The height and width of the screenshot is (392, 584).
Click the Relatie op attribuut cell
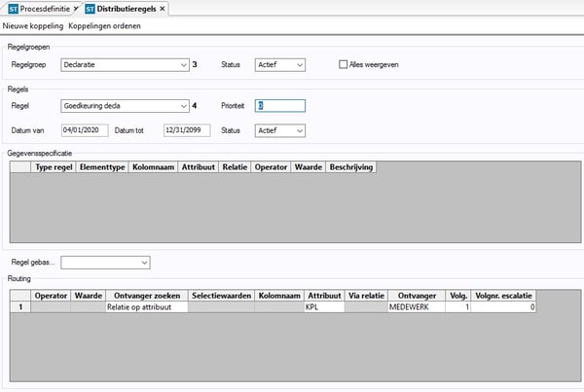(147, 306)
